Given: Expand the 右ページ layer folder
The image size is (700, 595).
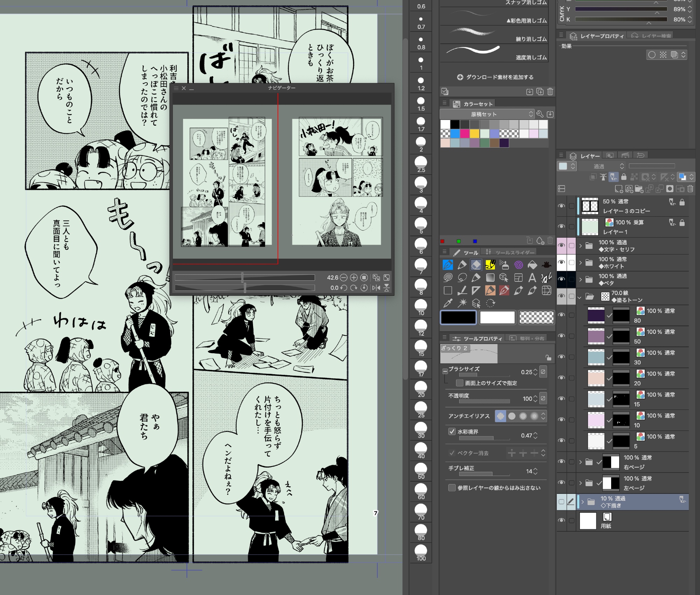Looking at the screenshot, I should pos(580,462).
